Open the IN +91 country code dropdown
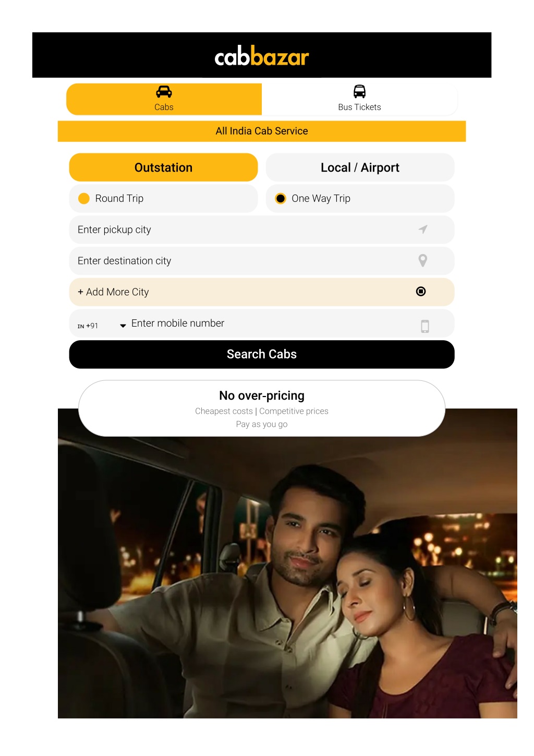The image size is (534, 756). (x=102, y=326)
